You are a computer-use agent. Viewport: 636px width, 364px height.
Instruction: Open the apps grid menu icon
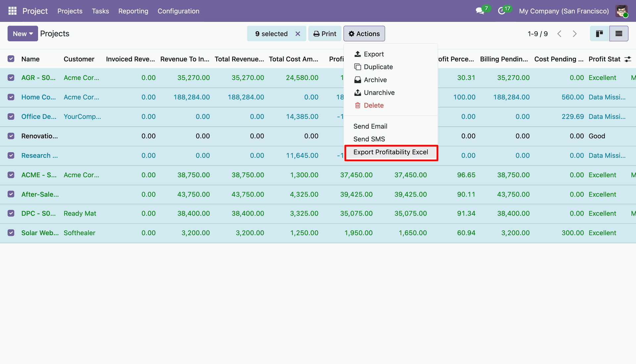[12, 11]
